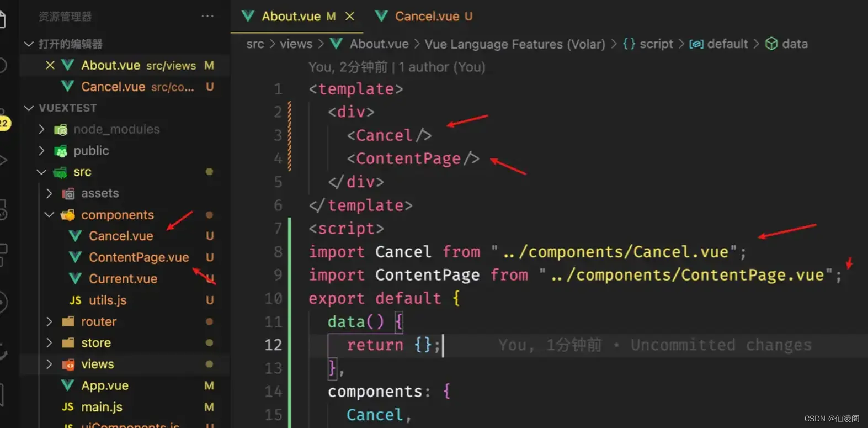
Task: Click 'export default' on line 10
Action: coord(375,299)
